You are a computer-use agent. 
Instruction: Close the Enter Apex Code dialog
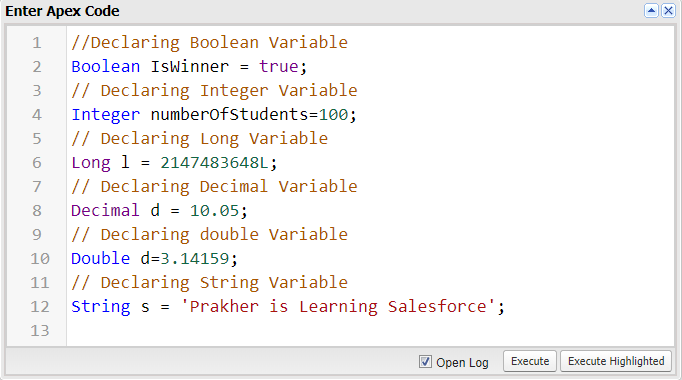668,10
